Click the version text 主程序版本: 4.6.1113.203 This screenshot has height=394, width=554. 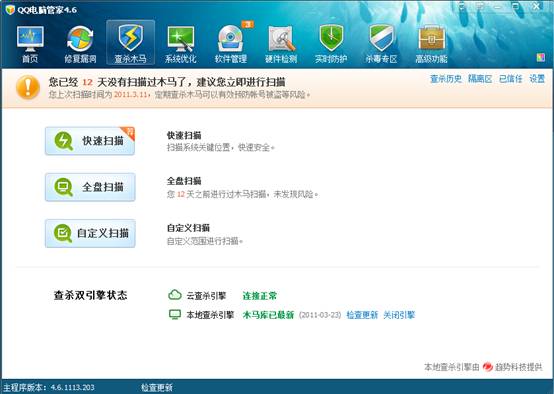pos(49,388)
